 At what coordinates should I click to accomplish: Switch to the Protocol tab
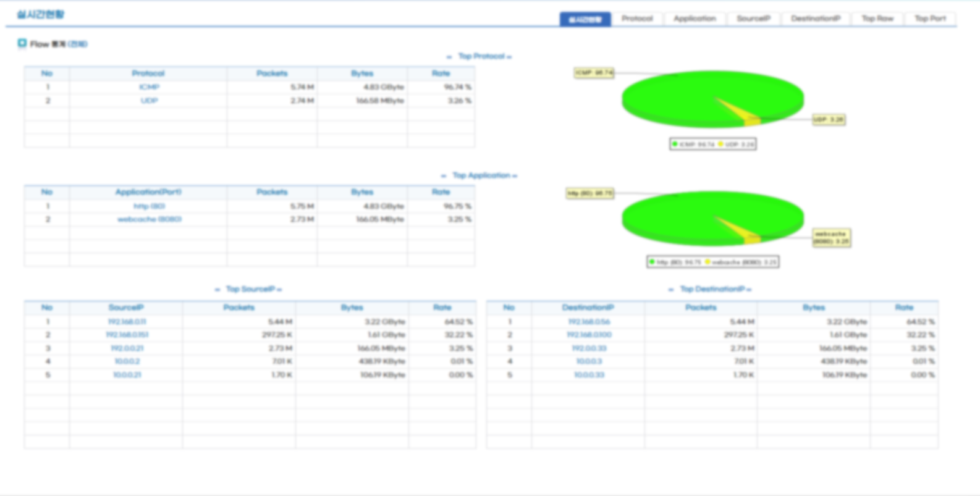(x=637, y=19)
